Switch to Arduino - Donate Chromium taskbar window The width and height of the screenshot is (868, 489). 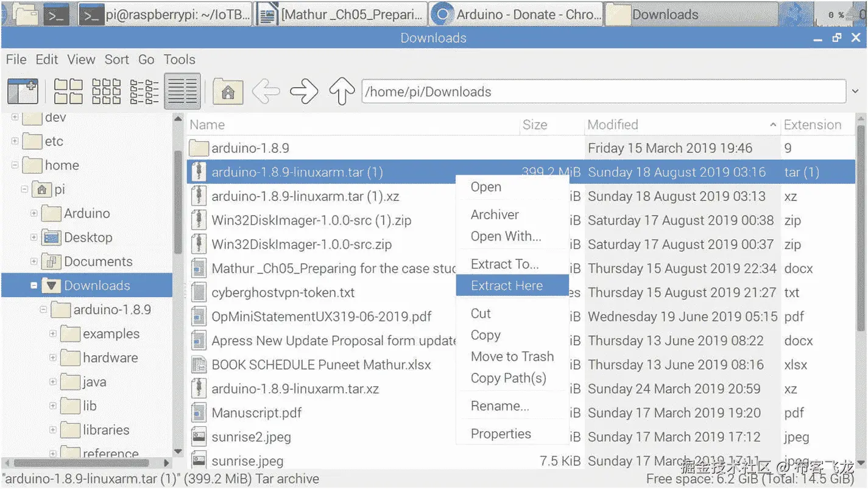click(516, 15)
